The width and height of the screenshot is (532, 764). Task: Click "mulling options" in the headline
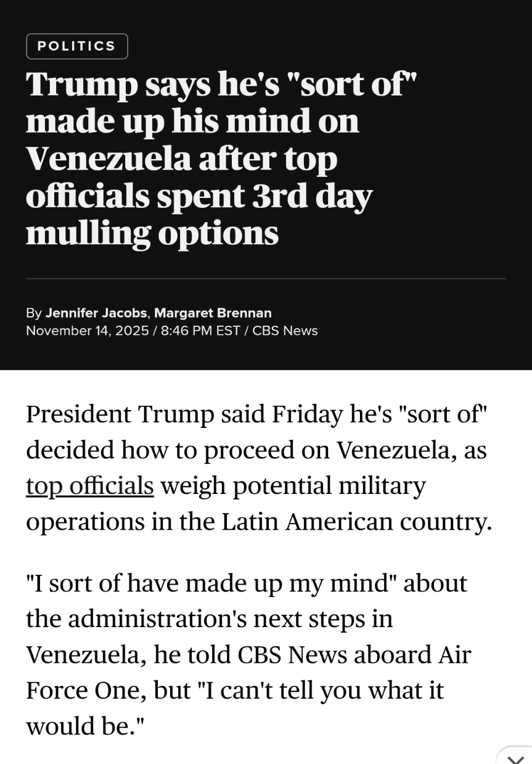click(152, 233)
